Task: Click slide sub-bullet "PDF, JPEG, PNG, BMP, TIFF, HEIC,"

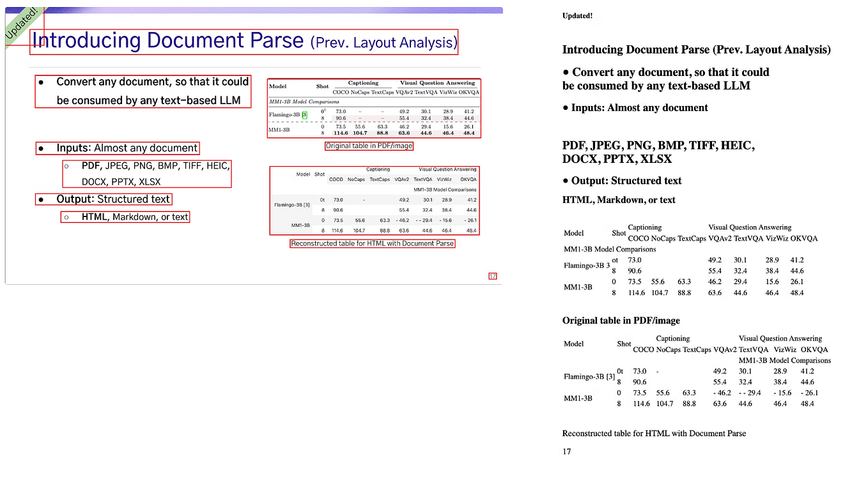Action: [155, 165]
